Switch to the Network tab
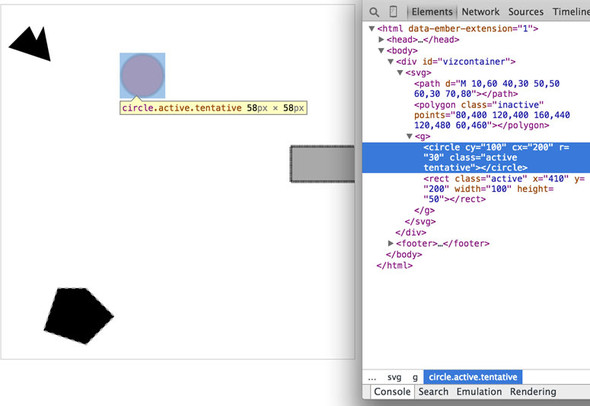The width and height of the screenshot is (590, 406). click(x=481, y=12)
